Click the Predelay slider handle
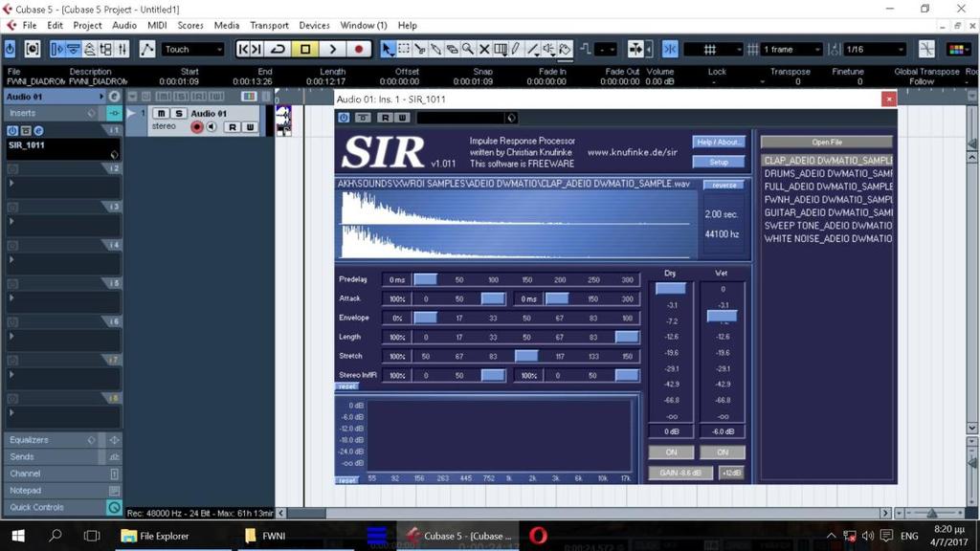 [425, 279]
